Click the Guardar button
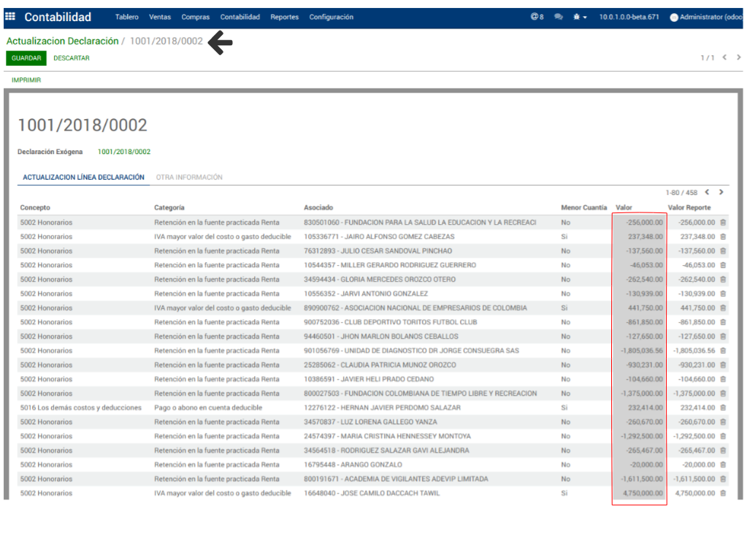 [26, 58]
